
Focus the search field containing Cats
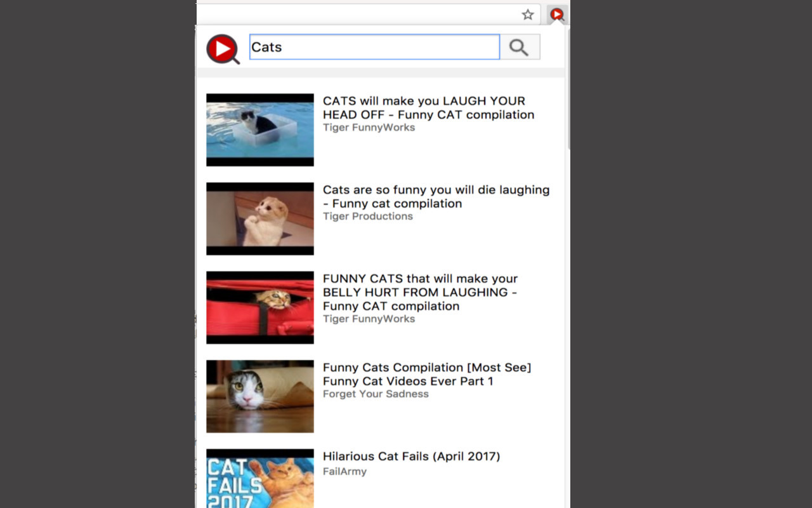pos(374,47)
